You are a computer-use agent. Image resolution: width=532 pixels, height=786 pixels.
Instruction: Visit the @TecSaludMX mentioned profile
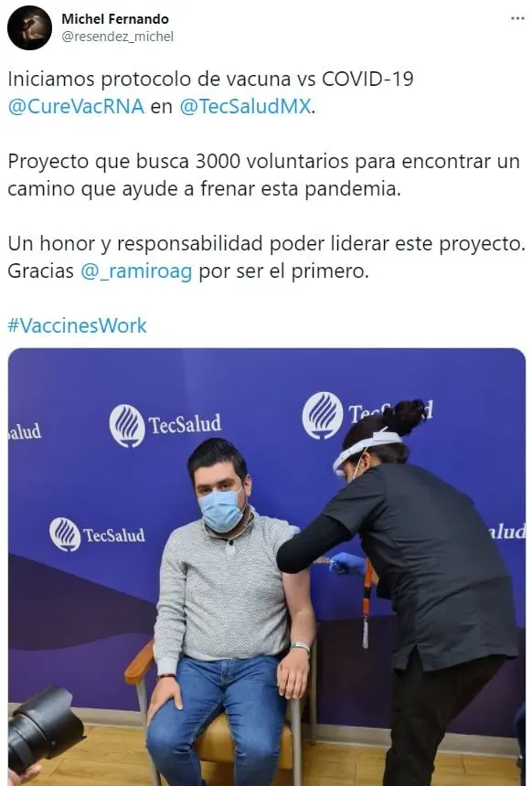pyautogui.click(x=245, y=106)
